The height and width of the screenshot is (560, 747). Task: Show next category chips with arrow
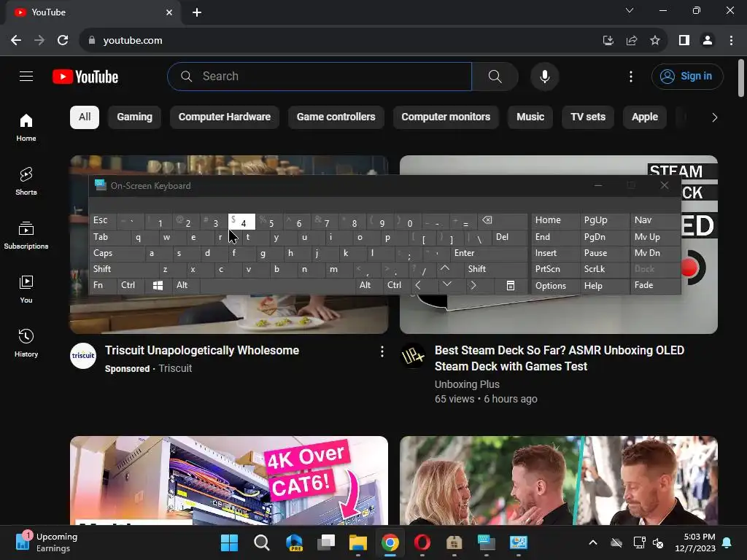click(714, 117)
